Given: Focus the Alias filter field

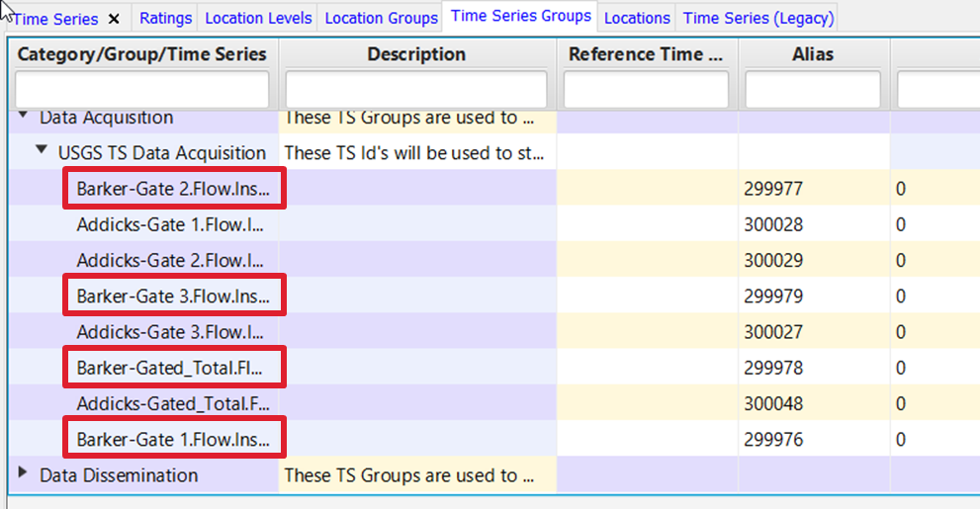Looking at the screenshot, I should pyautogui.click(x=813, y=89).
